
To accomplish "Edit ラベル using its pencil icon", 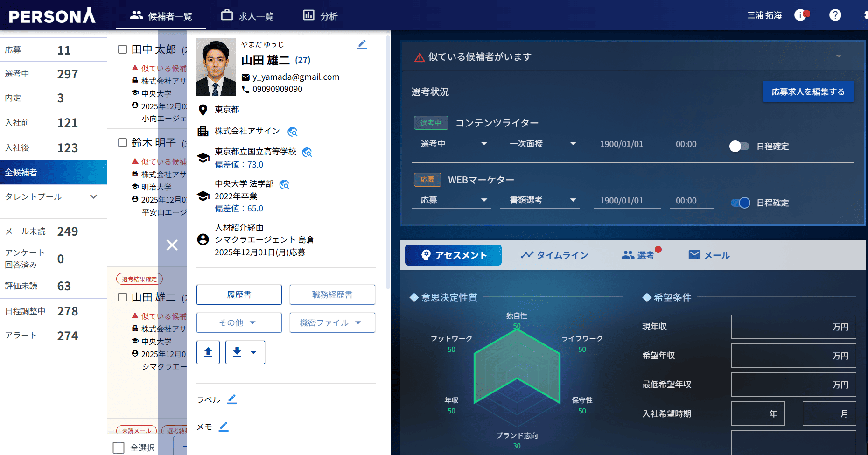I will click(232, 399).
